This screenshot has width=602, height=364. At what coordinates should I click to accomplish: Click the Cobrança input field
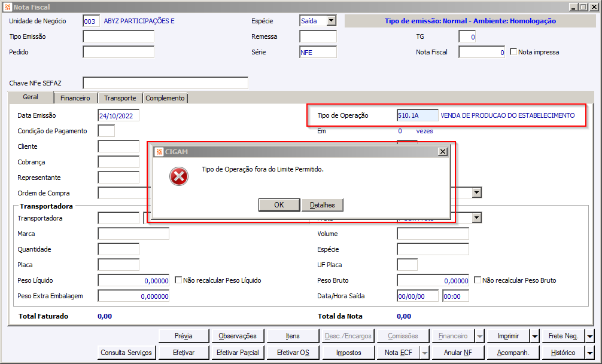(118, 162)
